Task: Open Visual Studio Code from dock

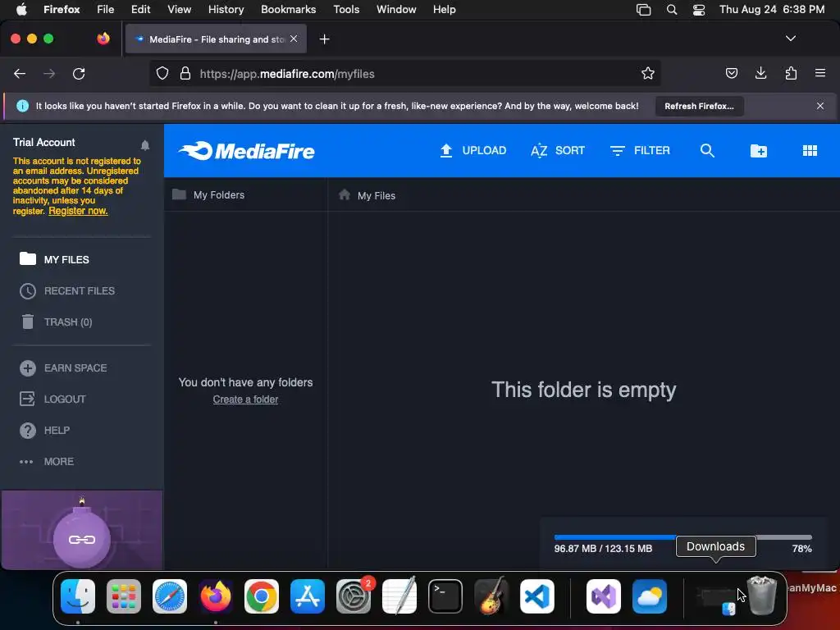Action: [537, 596]
